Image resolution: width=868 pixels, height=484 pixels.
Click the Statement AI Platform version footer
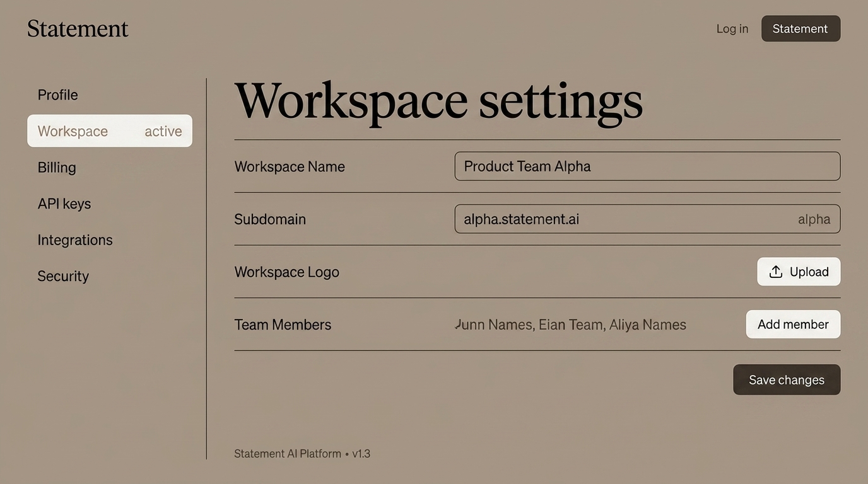coord(302,454)
